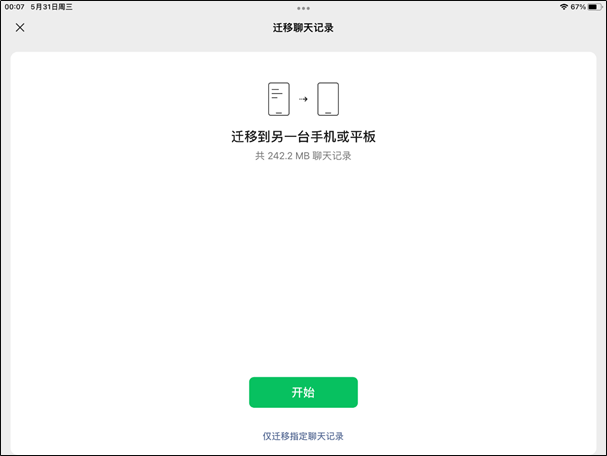Tap the home indicator line on destination phone icon
607x456 pixels.
328,113
